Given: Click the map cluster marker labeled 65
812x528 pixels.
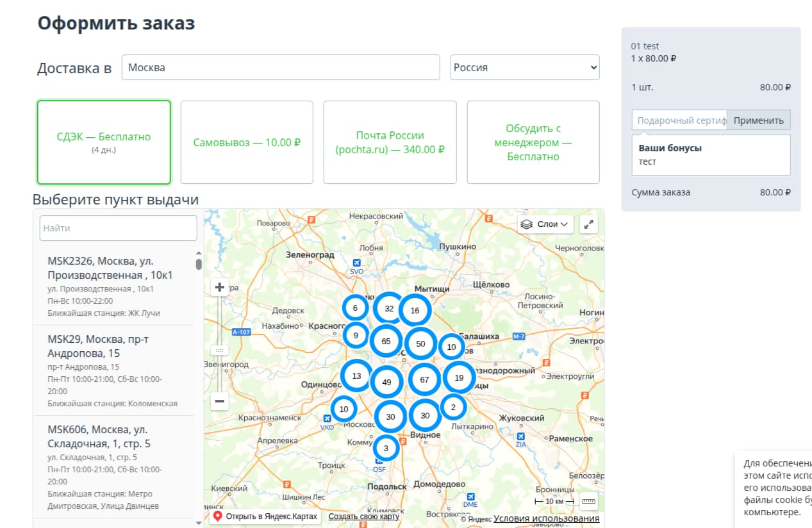Looking at the screenshot, I should pyautogui.click(x=386, y=342).
